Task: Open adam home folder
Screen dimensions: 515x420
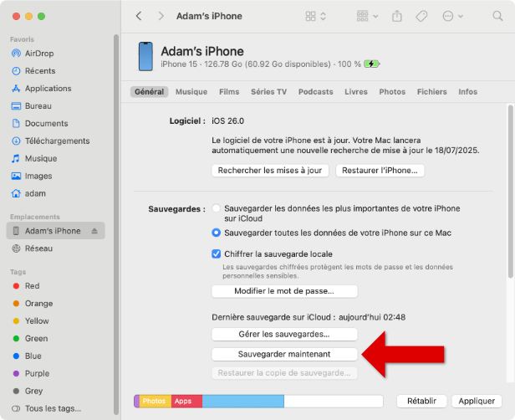Action: coord(35,193)
